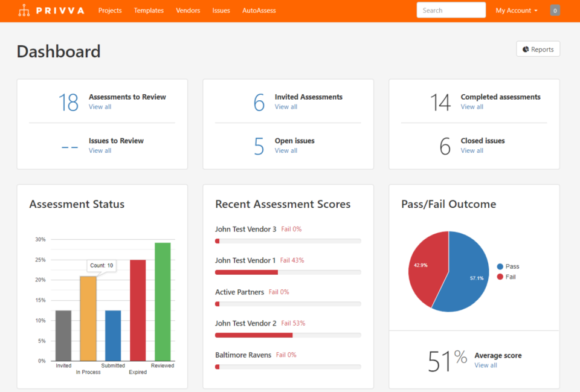View all Closed issues
The image size is (580, 392).
(471, 150)
